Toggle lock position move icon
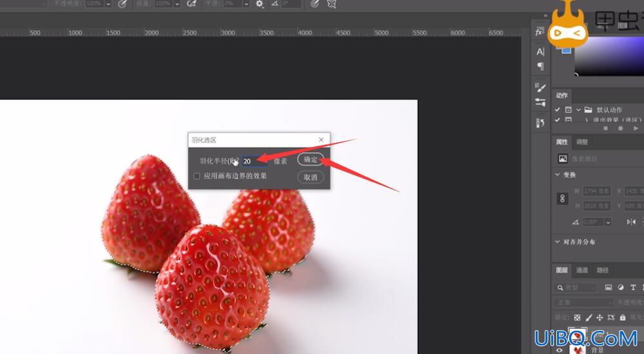The image size is (644, 354). pos(600,317)
